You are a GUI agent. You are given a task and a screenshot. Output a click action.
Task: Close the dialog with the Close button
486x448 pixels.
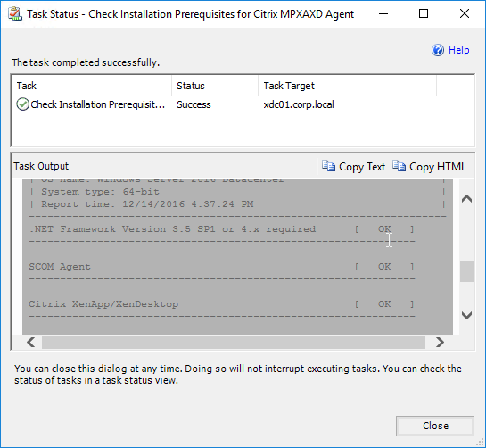point(435,426)
